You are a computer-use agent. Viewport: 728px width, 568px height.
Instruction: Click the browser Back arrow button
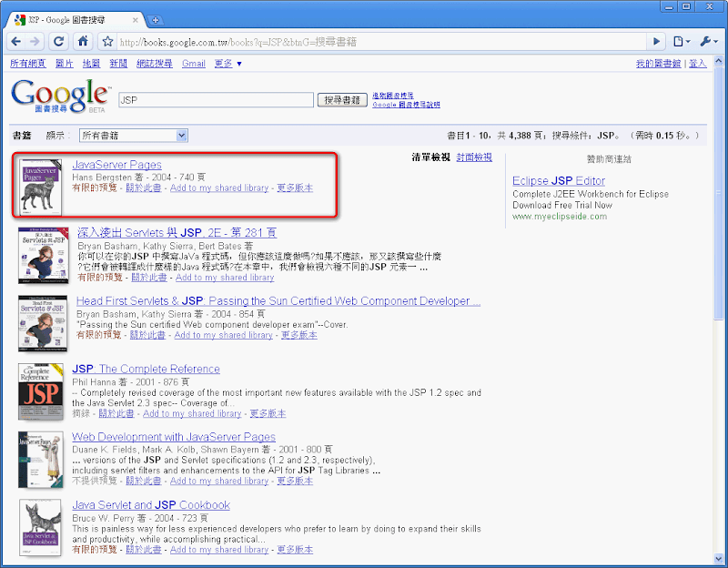point(16,41)
